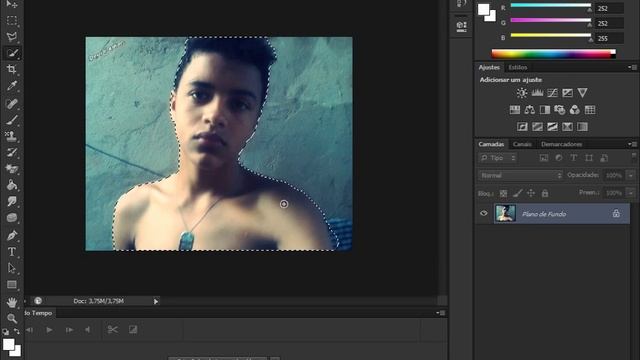Add a Levels adjustment

click(537, 93)
